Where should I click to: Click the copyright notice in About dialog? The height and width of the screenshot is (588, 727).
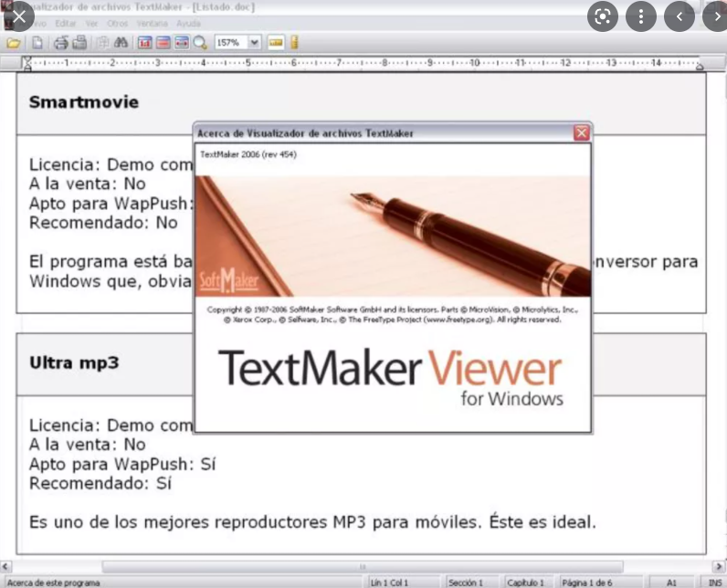(392, 315)
